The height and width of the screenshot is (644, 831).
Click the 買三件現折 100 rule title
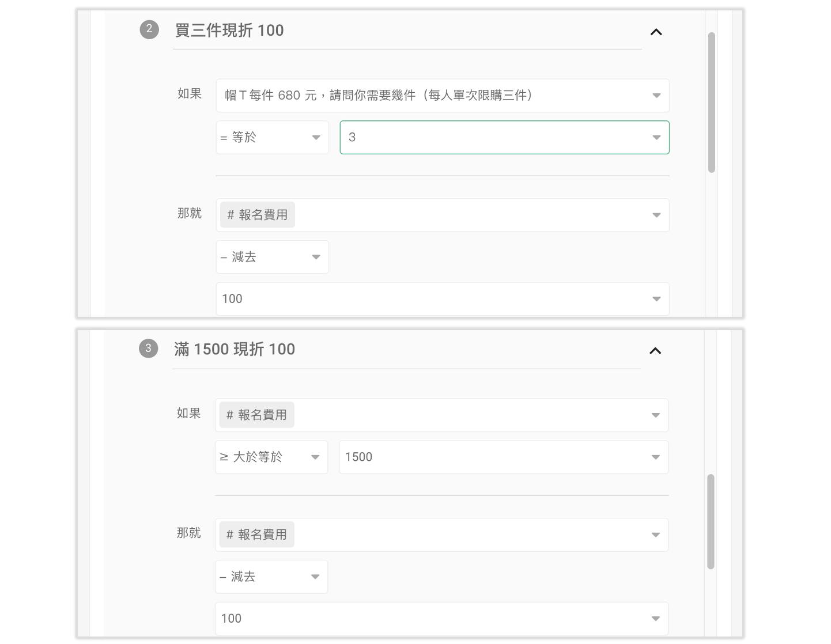point(229,31)
